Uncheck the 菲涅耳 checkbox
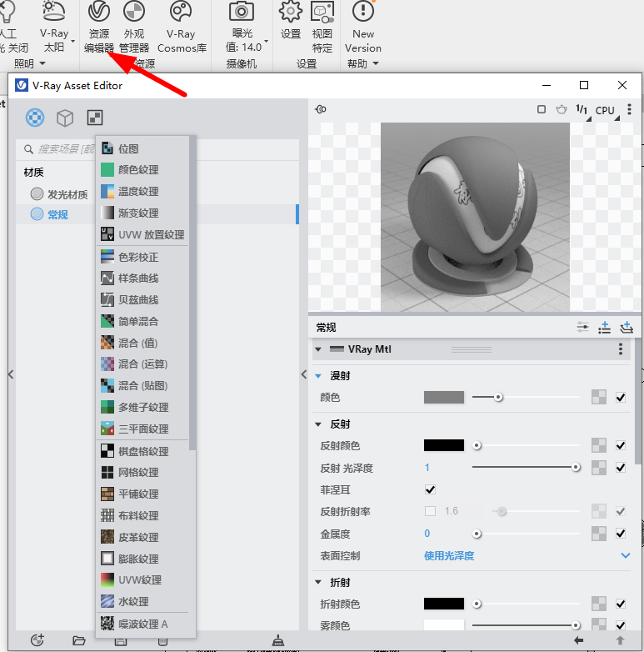644x652 pixels. tap(431, 489)
